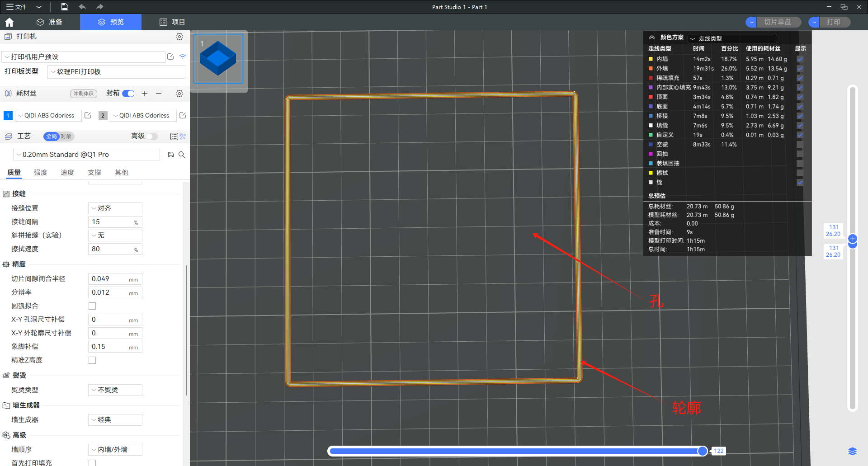This screenshot has width=868, height=466.
Task: Click the undo arrow icon
Action: 82,7
